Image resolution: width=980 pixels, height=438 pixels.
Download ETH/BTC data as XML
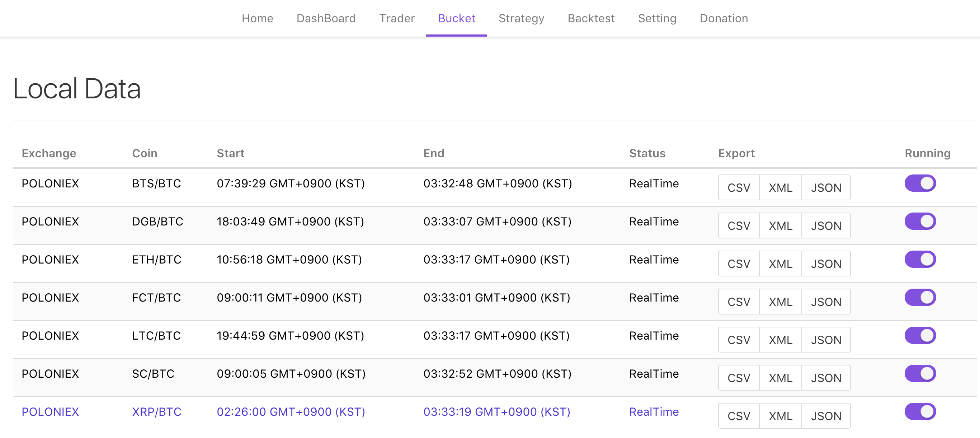point(780,264)
